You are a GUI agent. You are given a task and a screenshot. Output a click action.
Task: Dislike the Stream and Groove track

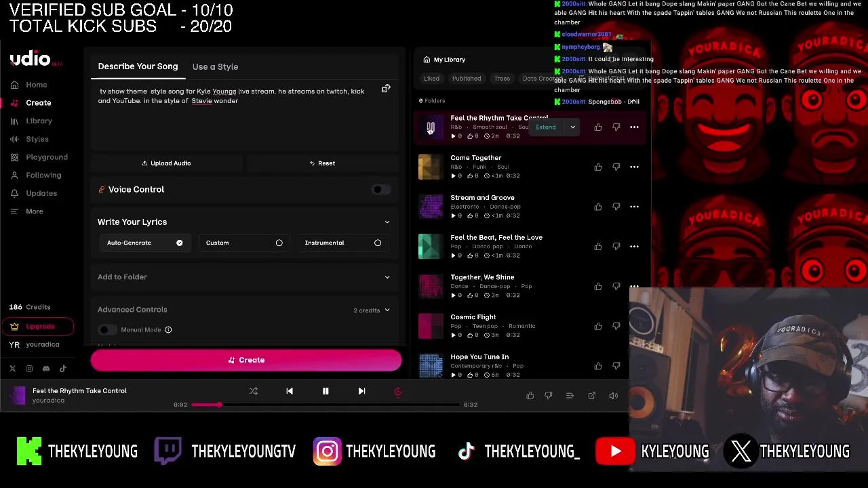616,207
